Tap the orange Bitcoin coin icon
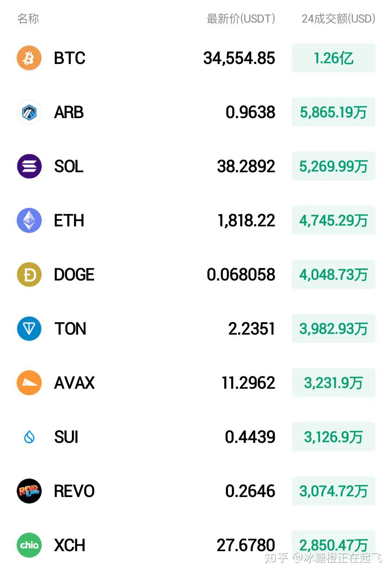 tap(29, 58)
